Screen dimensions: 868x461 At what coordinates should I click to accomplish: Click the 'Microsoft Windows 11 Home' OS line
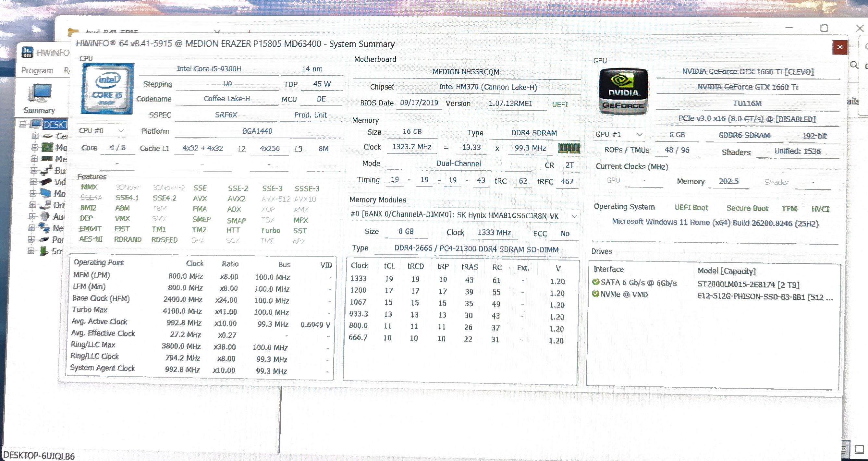[715, 223]
